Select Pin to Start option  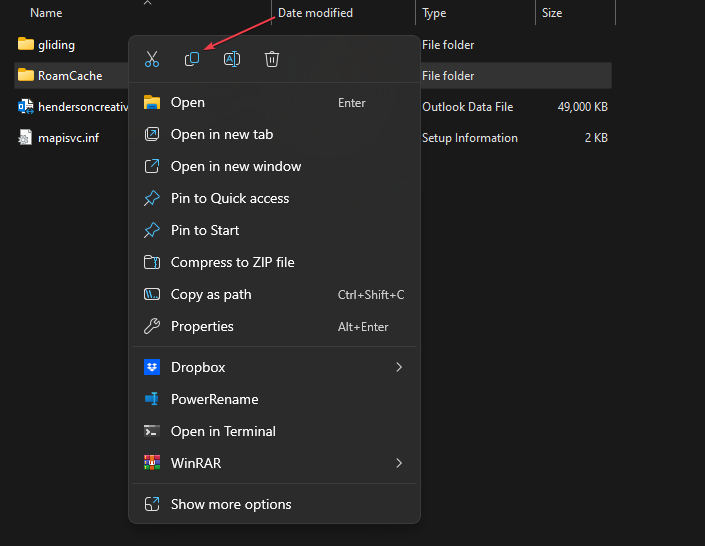(x=205, y=230)
